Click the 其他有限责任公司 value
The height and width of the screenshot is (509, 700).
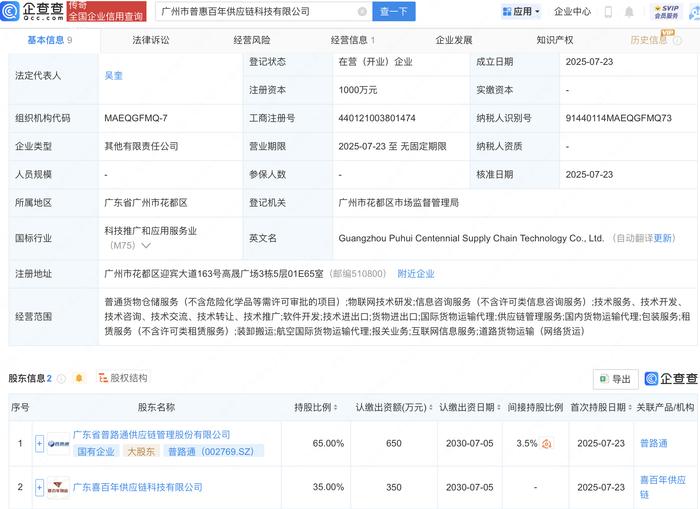point(141,146)
